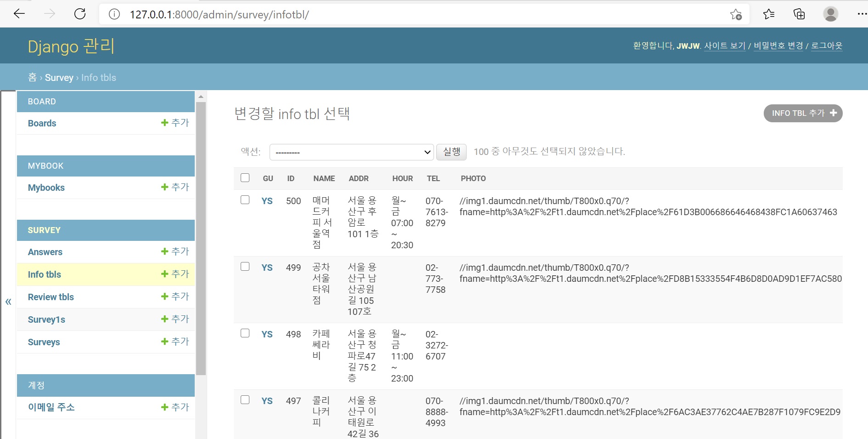Add a new Board via plus 추가
Screen dimensions: 868x439
tap(175, 123)
